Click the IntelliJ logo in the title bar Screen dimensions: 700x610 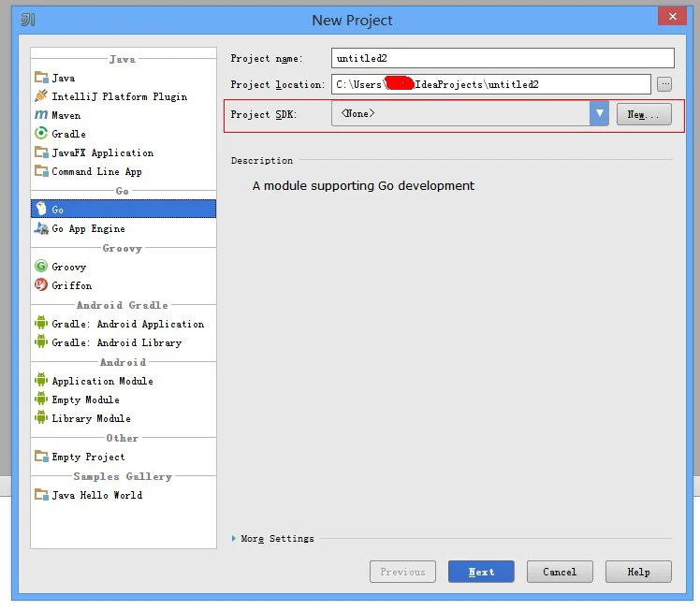coord(28,20)
